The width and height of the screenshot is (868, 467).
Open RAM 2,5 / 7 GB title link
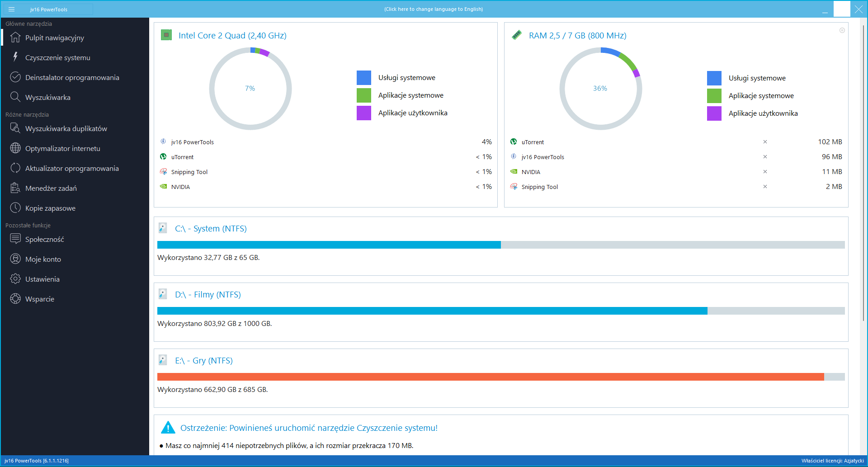[x=578, y=35]
